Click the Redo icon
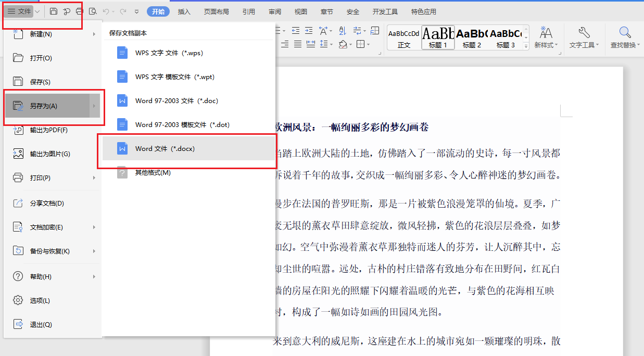The image size is (644, 356). click(x=124, y=10)
